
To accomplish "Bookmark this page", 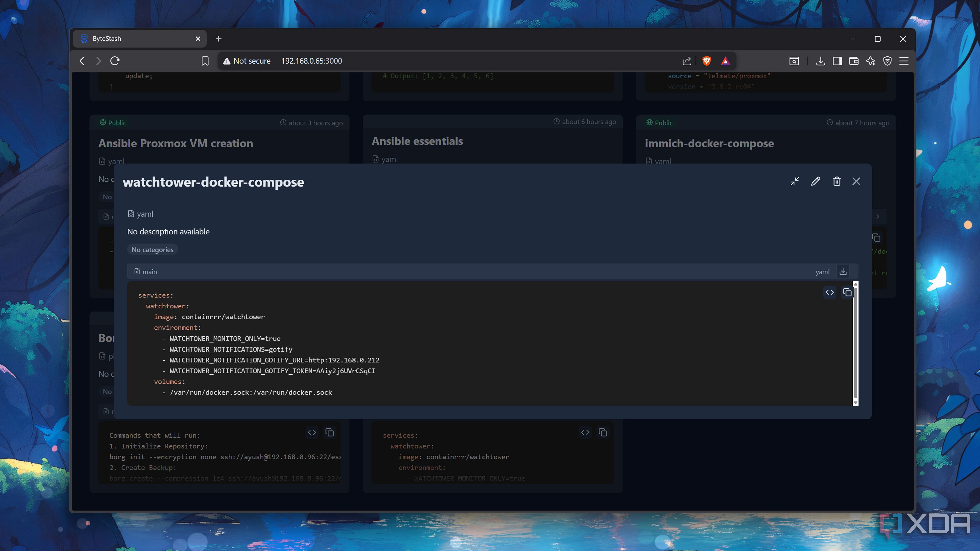I will pos(205,61).
